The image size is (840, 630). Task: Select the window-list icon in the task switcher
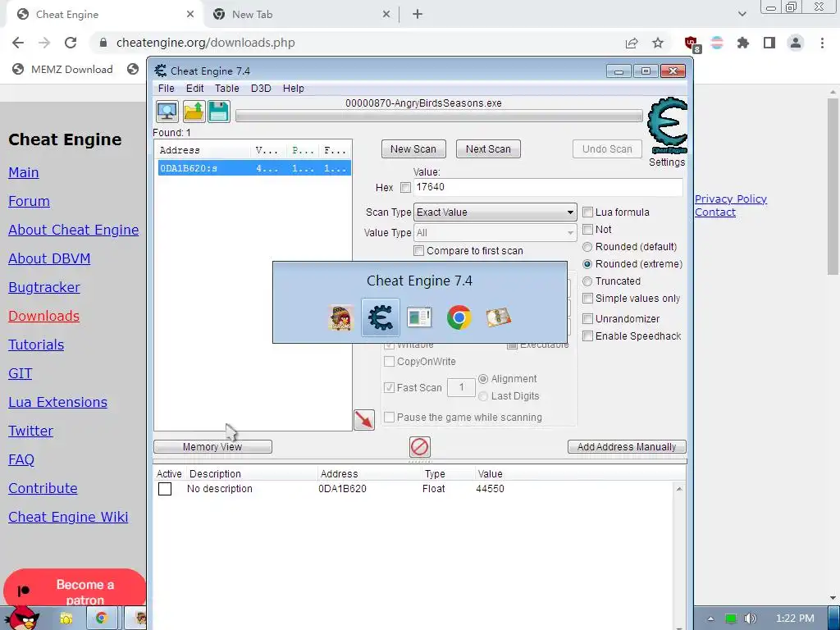[x=419, y=317]
